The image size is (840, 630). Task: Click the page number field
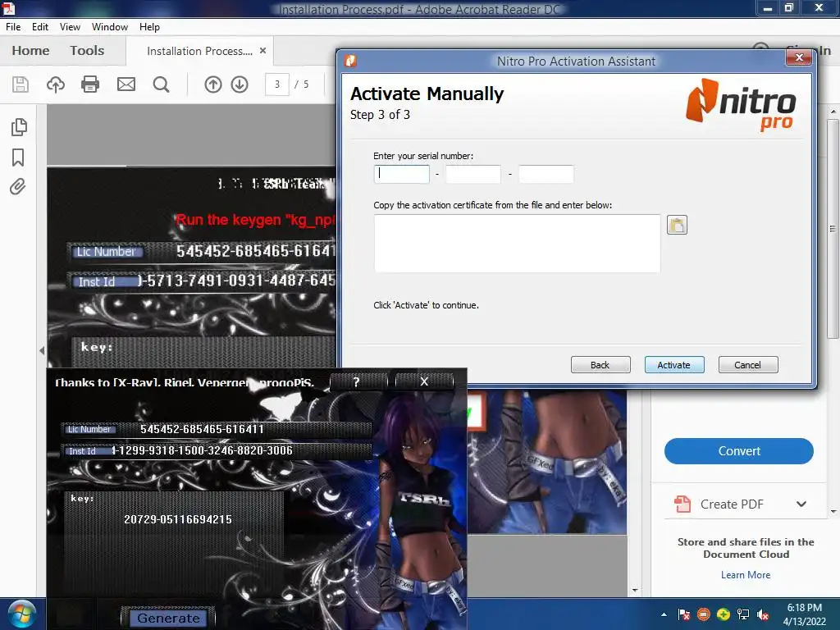(277, 84)
